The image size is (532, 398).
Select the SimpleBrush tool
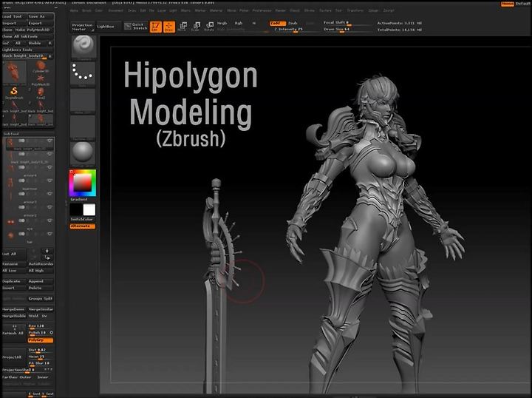[x=14, y=92]
